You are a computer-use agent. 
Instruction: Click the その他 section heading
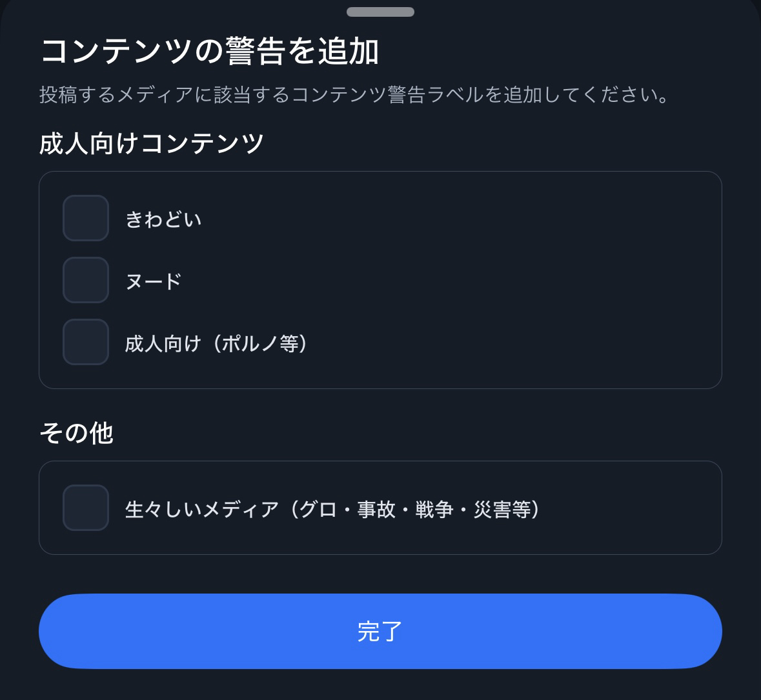[76, 433]
